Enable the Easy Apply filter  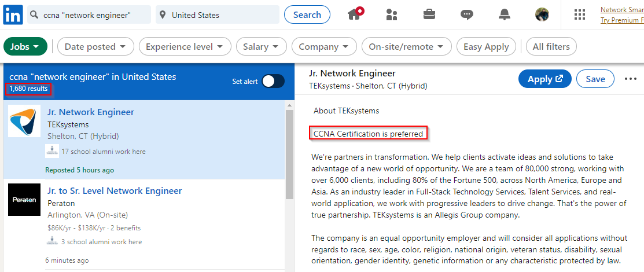(486, 47)
